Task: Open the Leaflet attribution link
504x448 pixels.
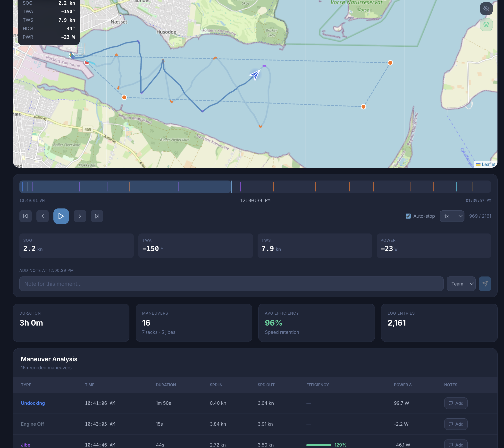Action: (x=488, y=164)
